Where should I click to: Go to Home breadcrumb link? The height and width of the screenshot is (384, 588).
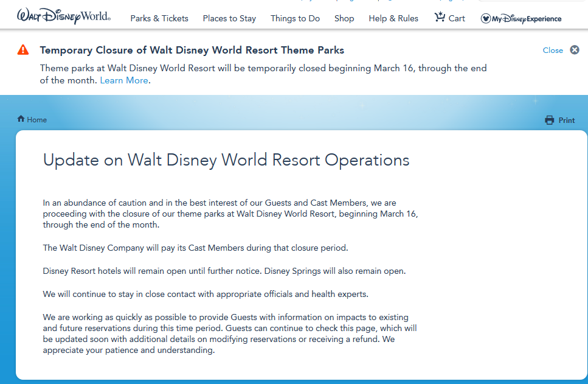(36, 120)
